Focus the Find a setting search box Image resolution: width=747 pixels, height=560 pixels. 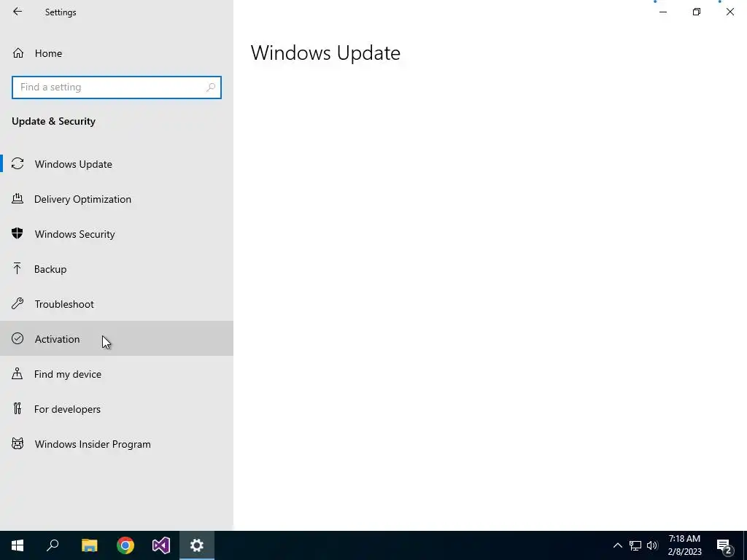tap(116, 87)
